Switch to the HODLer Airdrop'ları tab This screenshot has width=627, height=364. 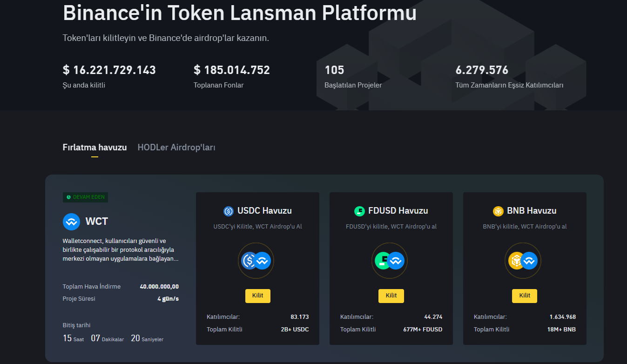(176, 147)
